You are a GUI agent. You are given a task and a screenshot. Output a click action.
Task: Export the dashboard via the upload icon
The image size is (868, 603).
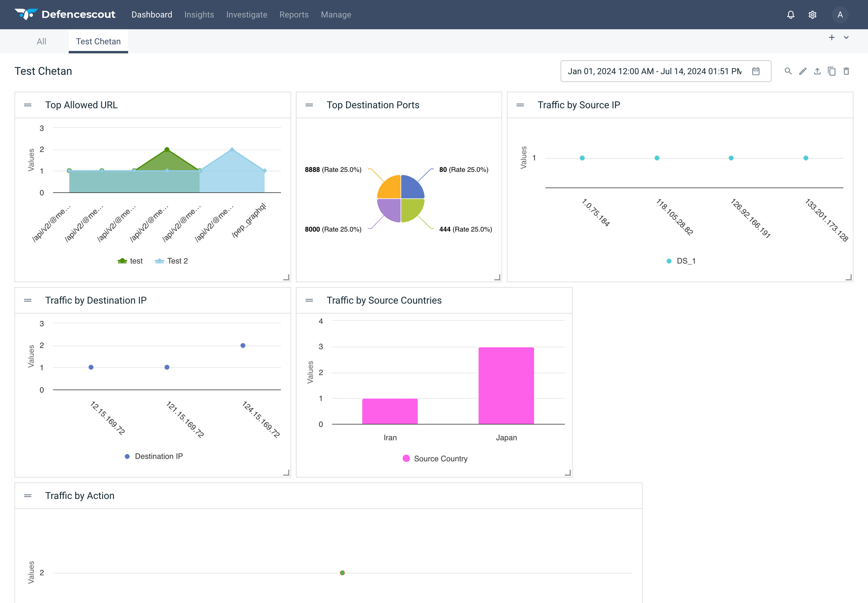point(817,71)
